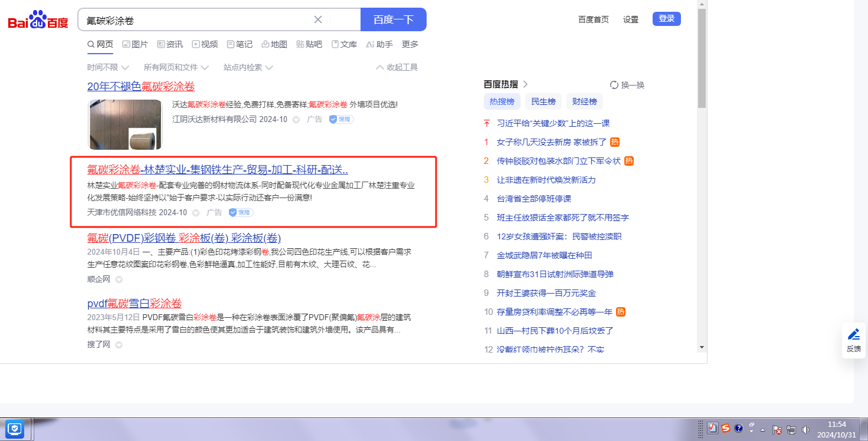The width and height of the screenshot is (868, 441).
Task: Clear the search box with X icon
Action: pos(318,19)
